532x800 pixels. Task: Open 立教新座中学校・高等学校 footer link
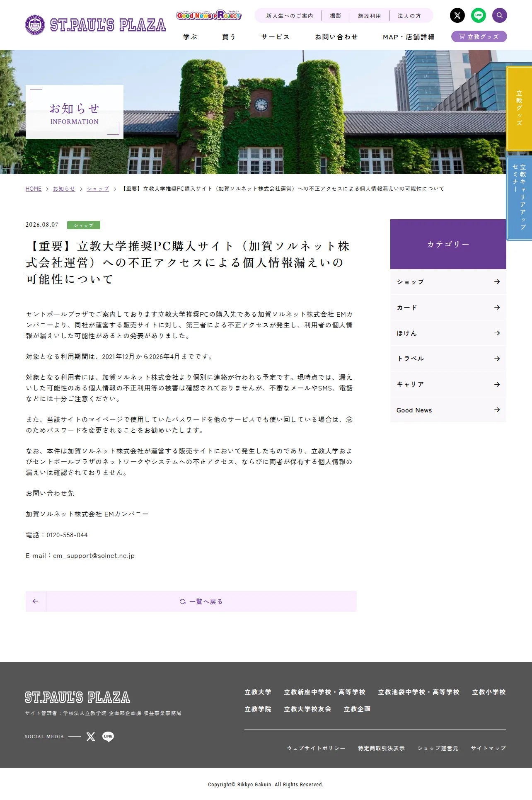[324, 692]
